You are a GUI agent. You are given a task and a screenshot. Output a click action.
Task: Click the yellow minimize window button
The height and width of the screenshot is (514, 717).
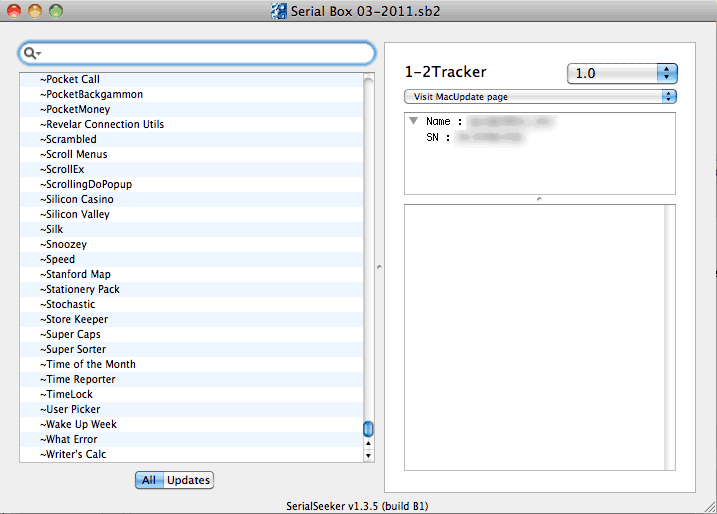tap(35, 11)
